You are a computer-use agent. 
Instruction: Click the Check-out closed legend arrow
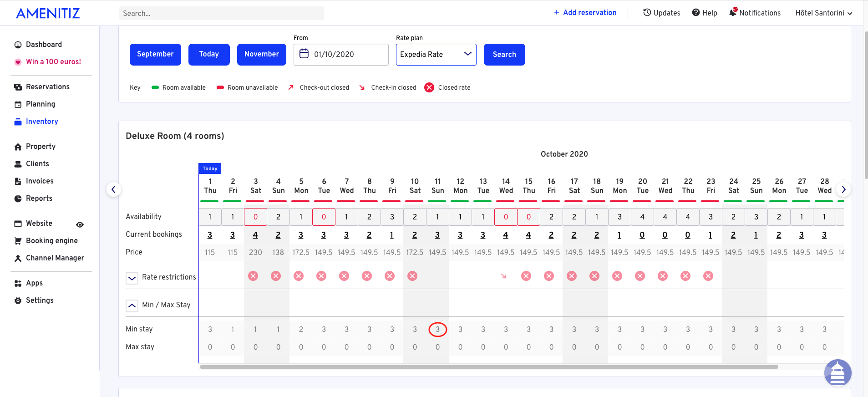[291, 87]
